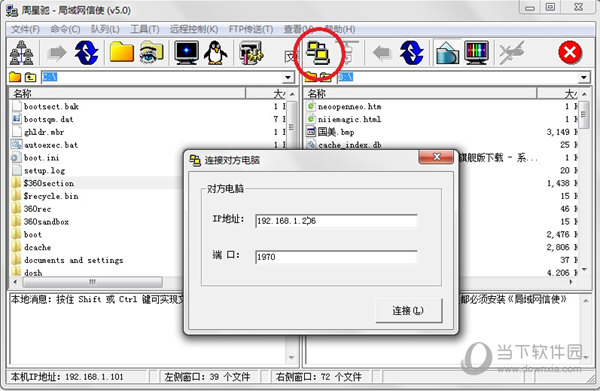Open the FTP传送(T) menu
The image size is (600, 391).
(x=251, y=29)
